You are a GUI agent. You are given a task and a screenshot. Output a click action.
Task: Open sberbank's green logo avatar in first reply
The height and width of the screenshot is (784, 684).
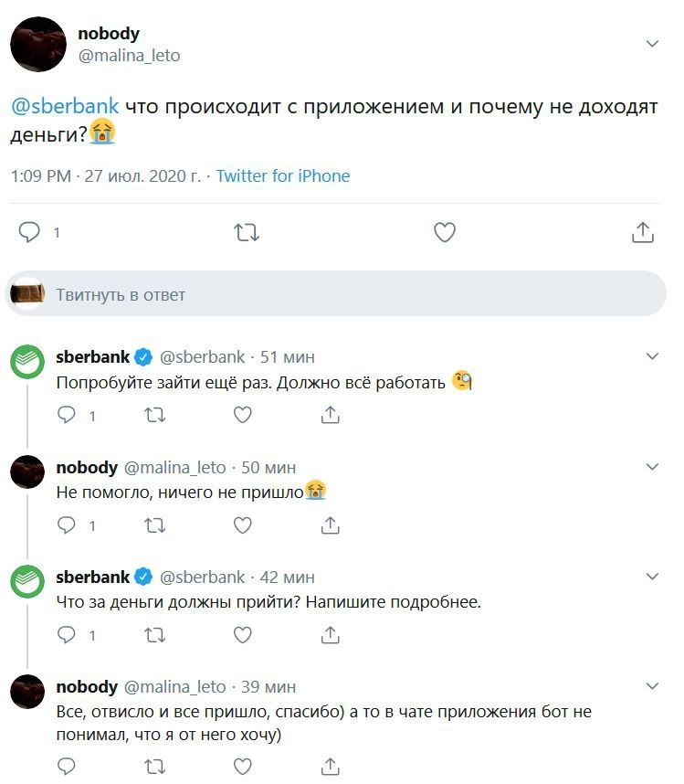click(x=27, y=363)
